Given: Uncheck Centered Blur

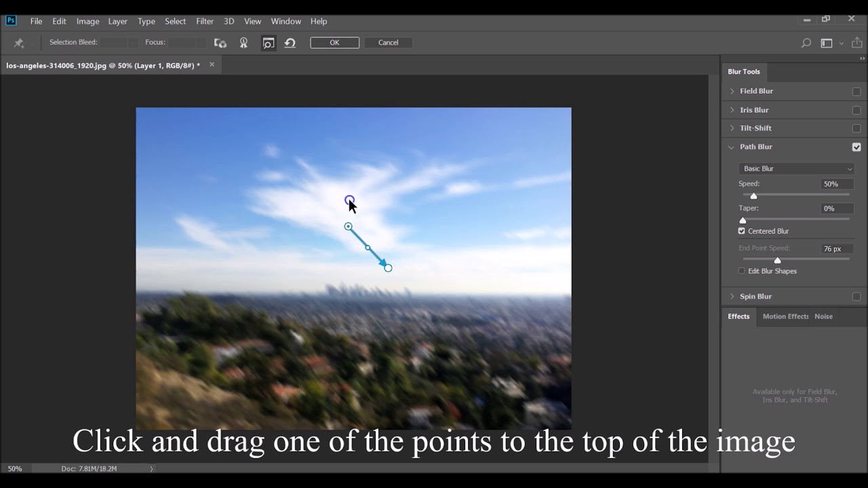Looking at the screenshot, I should click(742, 231).
